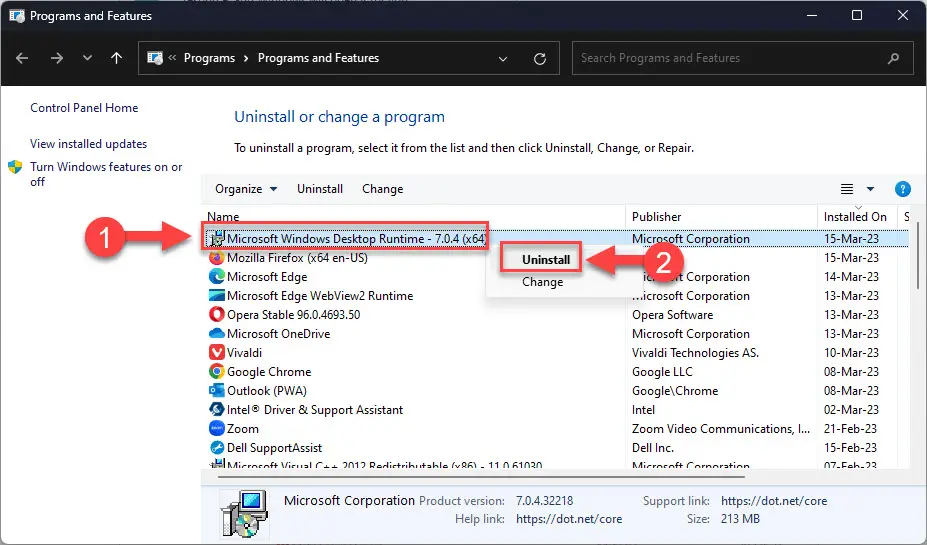Select the Opera Stable icon
The image size is (927, 545).
pyautogui.click(x=216, y=314)
